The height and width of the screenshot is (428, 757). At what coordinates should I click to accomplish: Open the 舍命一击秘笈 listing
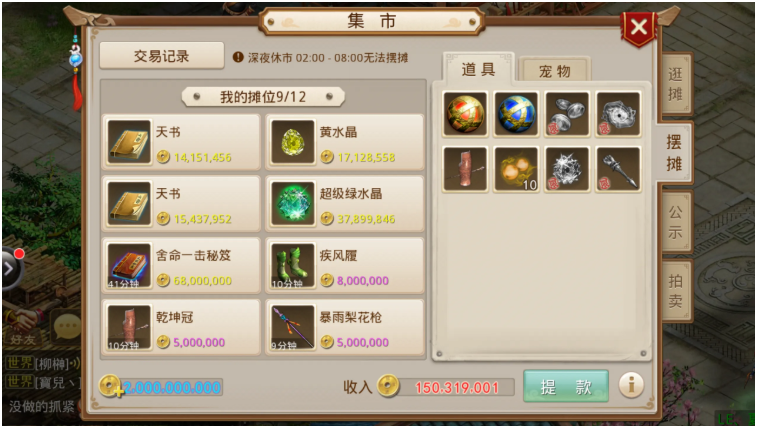[181, 266]
